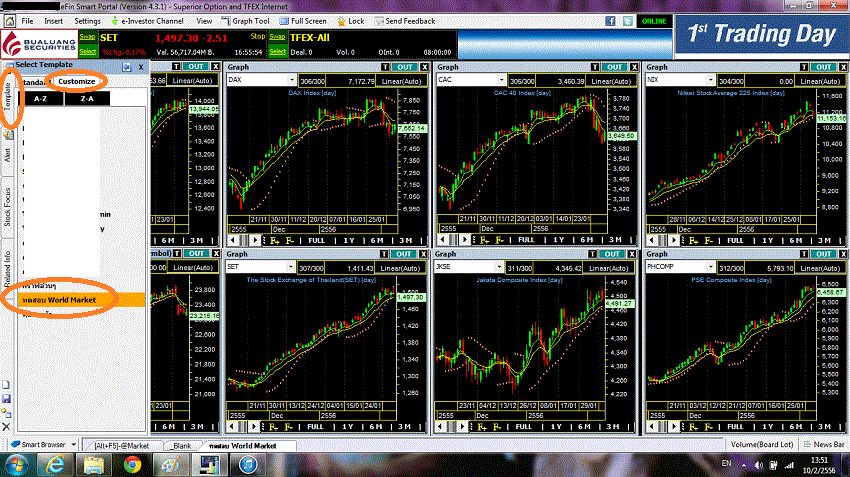Open the Twitter icon in the top bar
Image resolution: width=850 pixels, height=477 pixels.
coord(628,21)
